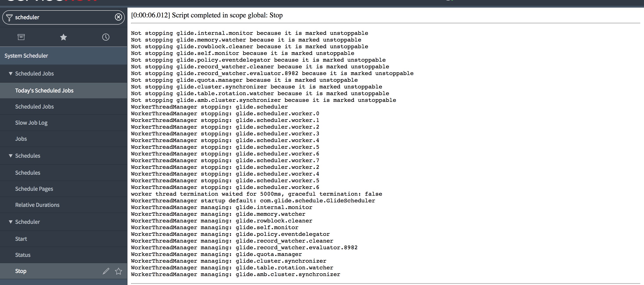
Task: Focus the navigator filter field containing scheduler
Action: pos(64,17)
